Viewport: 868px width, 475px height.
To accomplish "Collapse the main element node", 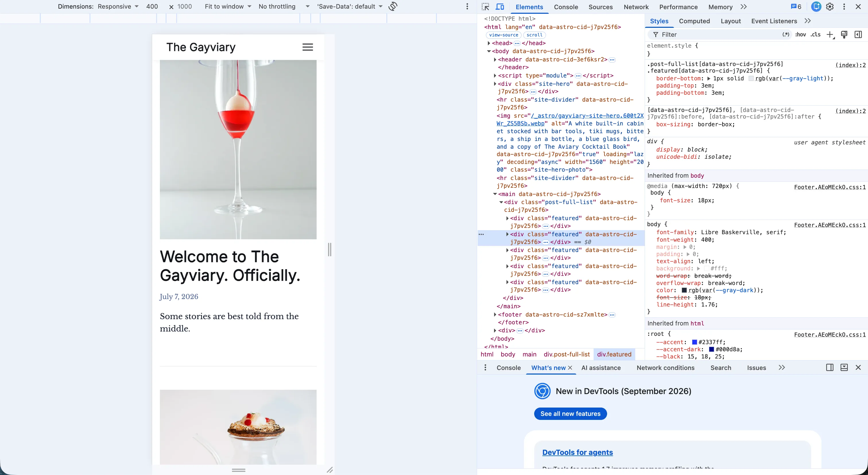I will pos(495,194).
